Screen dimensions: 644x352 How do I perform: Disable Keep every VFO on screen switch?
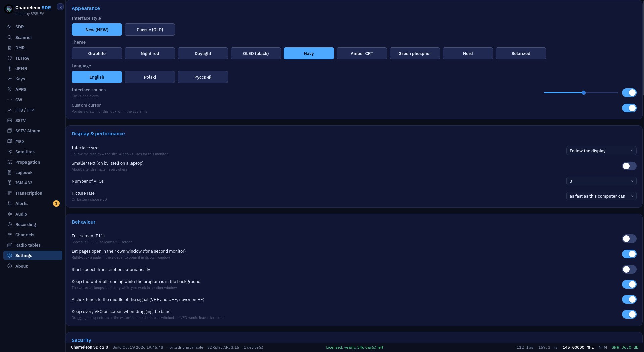(x=629, y=314)
